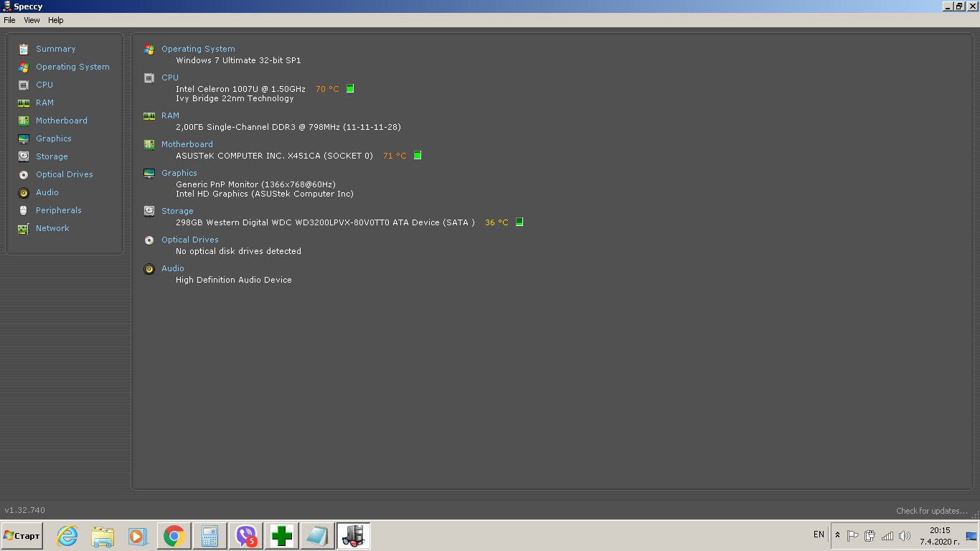Viewport: 980px width, 551px height.
Task: Click the Peripherals mouse icon in the sidebar
Action: click(24, 210)
